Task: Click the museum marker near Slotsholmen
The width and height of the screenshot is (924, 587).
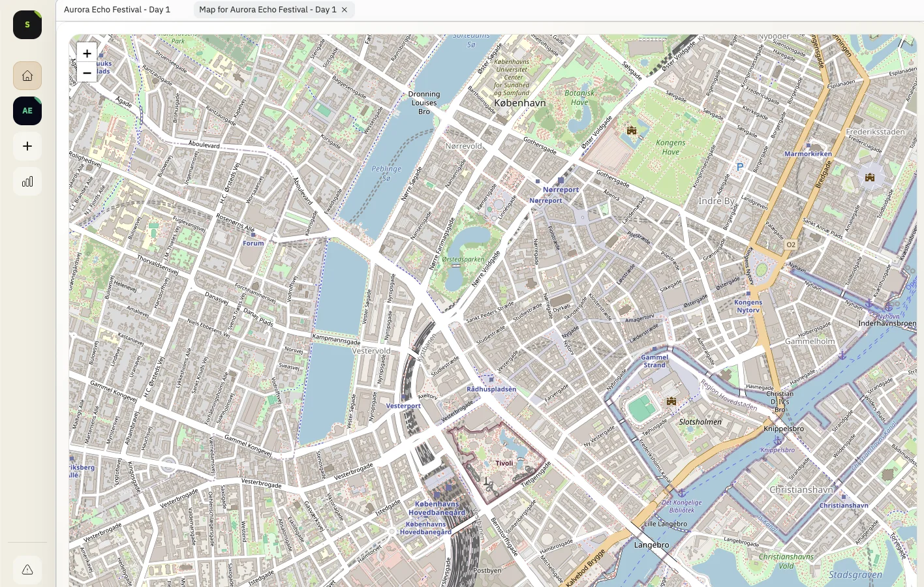Action: [671, 400]
